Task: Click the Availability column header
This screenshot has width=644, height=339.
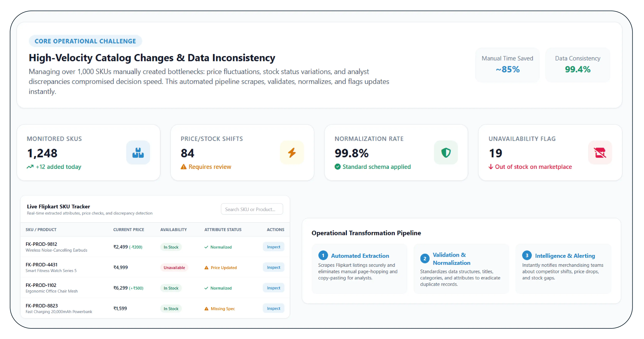Action: 173,230
